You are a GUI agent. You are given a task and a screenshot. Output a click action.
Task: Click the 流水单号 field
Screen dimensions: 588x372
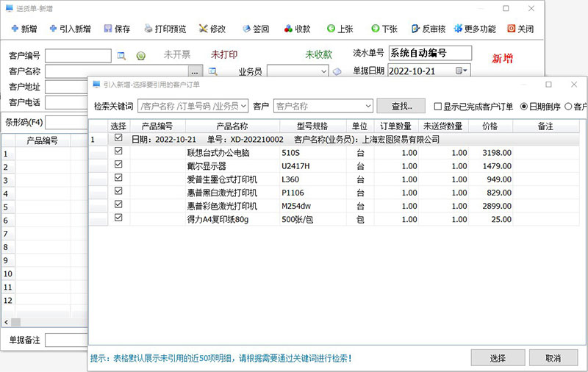pyautogui.click(x=430, y=53)
